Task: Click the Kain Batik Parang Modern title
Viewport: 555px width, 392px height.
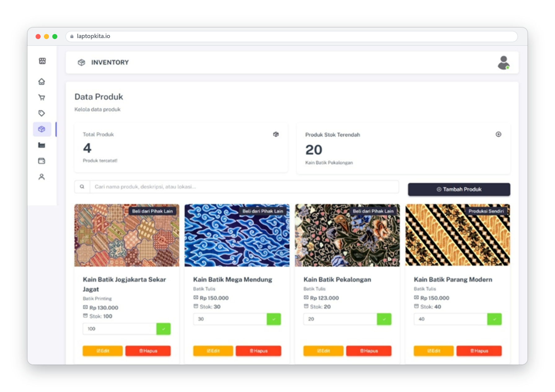Action: [453, 280]
